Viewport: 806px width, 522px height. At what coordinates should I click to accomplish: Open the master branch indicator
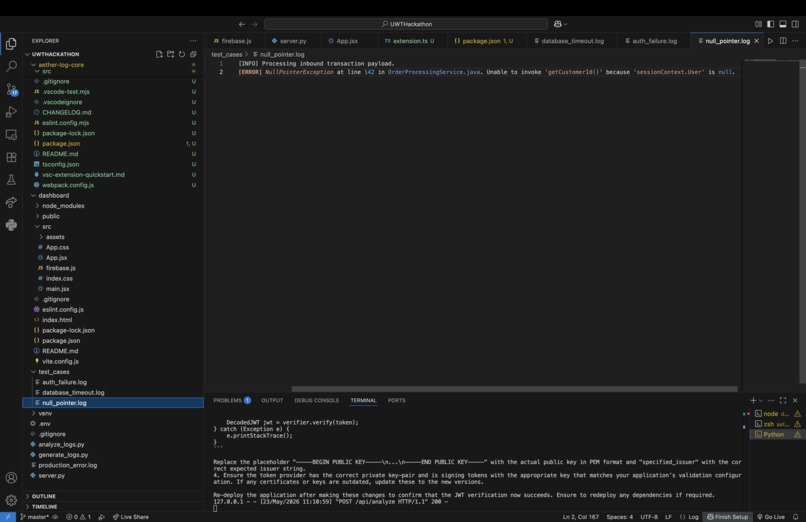pos(34,517)
